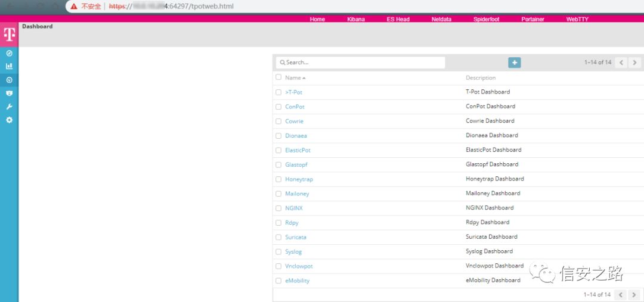Click the insecure warning triangle in address bar
This screenshot has width=644, height=302.
pos(74,7)
